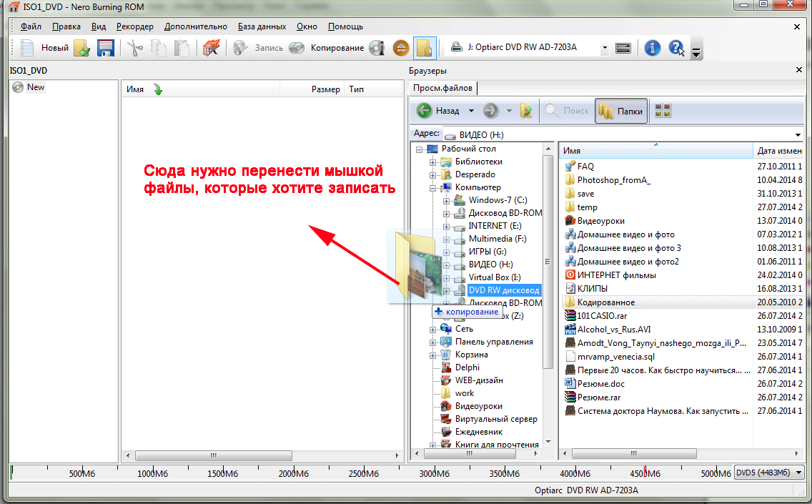Image resolution: width=812 pixels, height=504 pixels.
Task: Switch to the Просм.файлов tab
Action: pyautogui.click(x=442, y=88)
